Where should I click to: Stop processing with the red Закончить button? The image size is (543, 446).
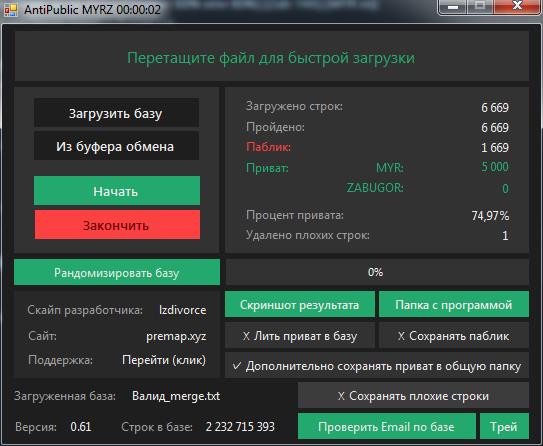[117, 225]
